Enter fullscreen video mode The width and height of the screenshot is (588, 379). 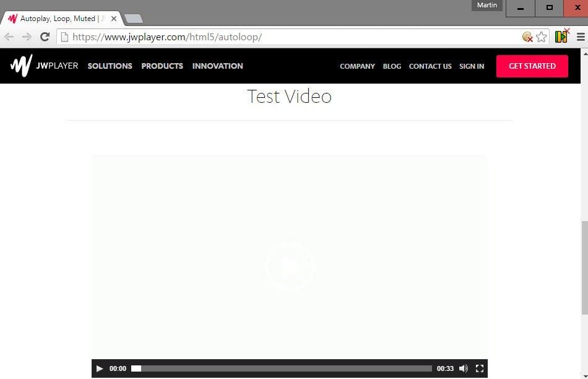(480, 368)
